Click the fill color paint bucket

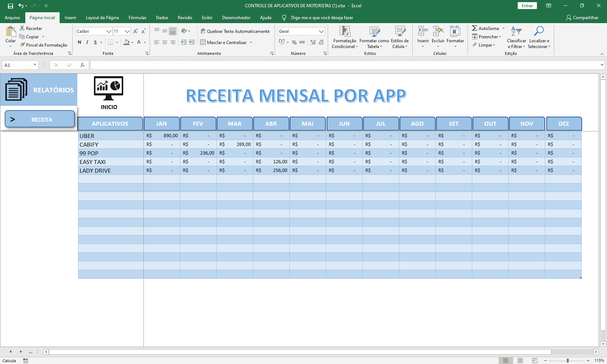pos(126,42)
